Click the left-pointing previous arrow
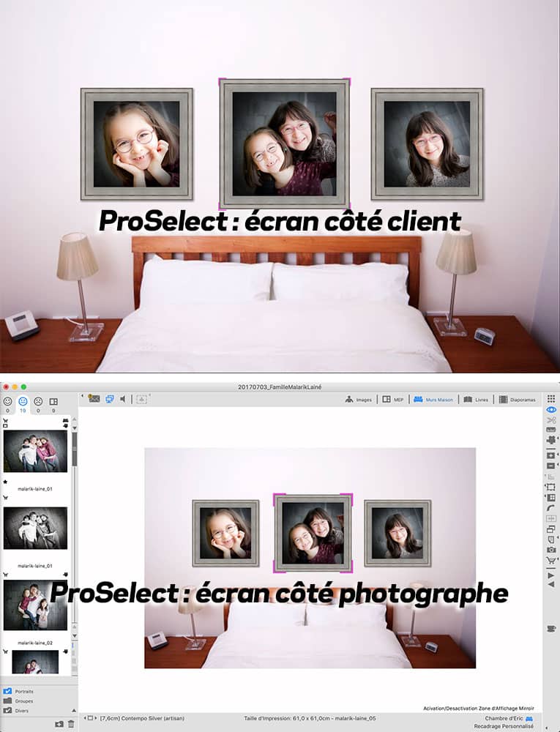 [551, 584]
